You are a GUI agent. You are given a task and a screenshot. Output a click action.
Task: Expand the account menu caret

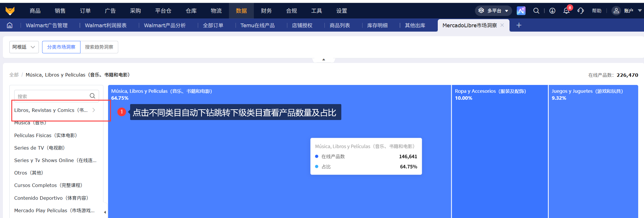(640, 11)
